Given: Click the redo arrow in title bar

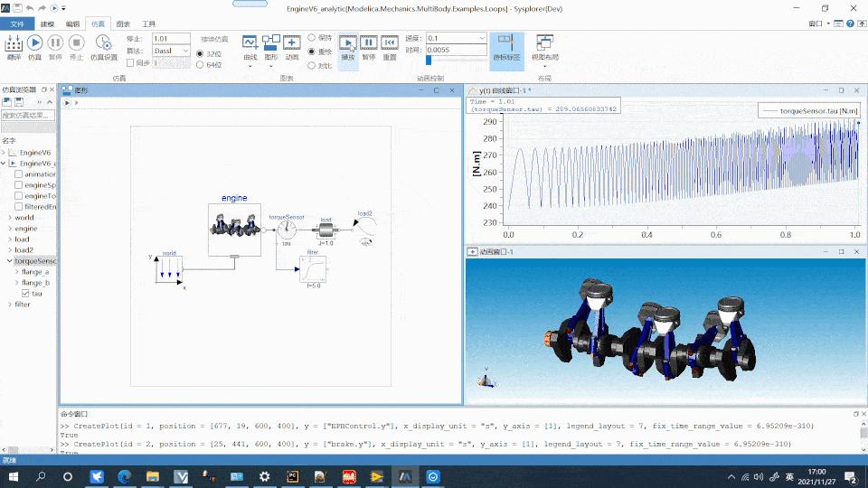Looking at the screenshot, I should tap(42, 8).
